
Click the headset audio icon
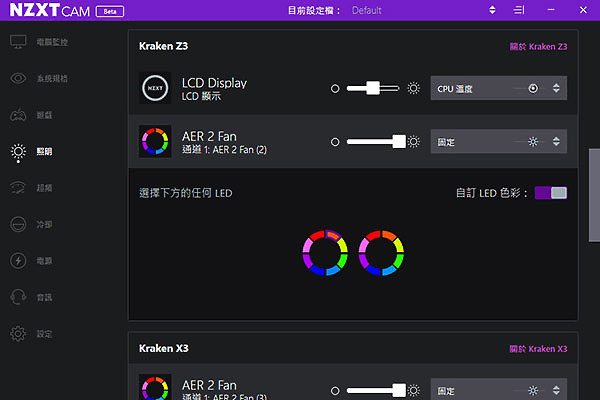coord(18,297)
